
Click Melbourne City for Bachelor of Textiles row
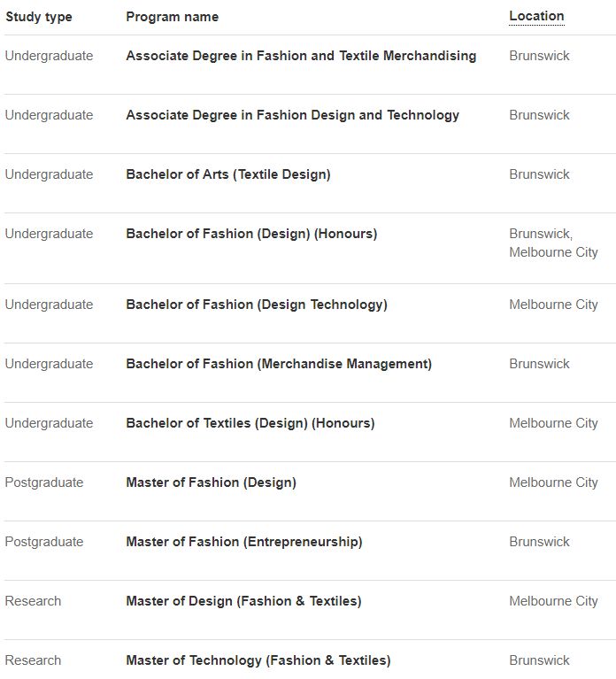pyautogui.click(x=553, y=423)
